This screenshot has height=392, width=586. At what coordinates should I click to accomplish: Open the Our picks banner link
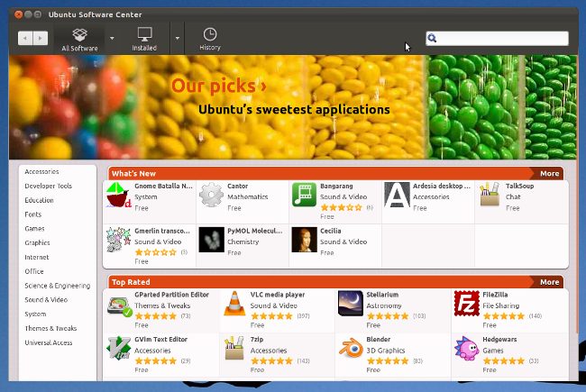[x=218, y=87]
